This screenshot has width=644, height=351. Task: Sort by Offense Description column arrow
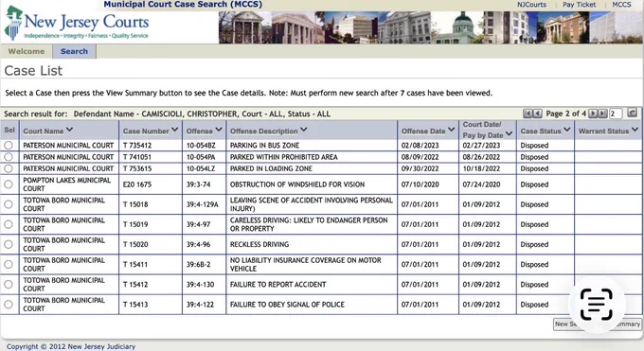[x=303, y=130]
